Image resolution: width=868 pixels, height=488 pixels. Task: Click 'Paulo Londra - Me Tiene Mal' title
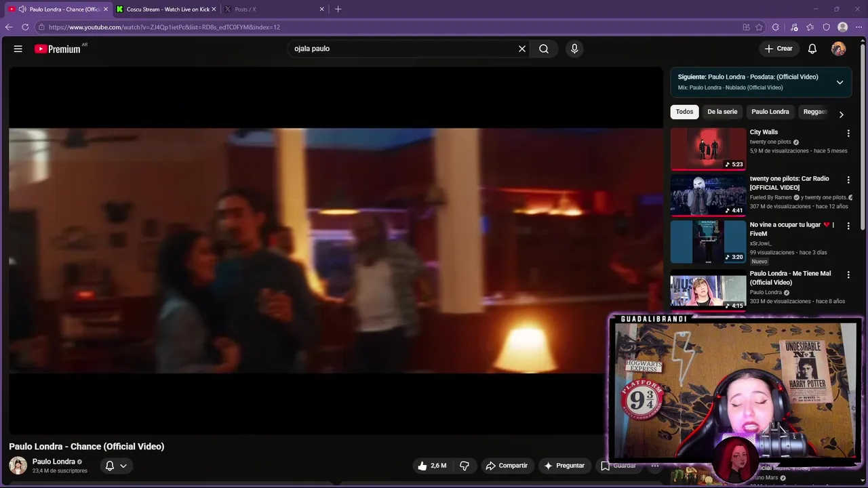point(790,278)
